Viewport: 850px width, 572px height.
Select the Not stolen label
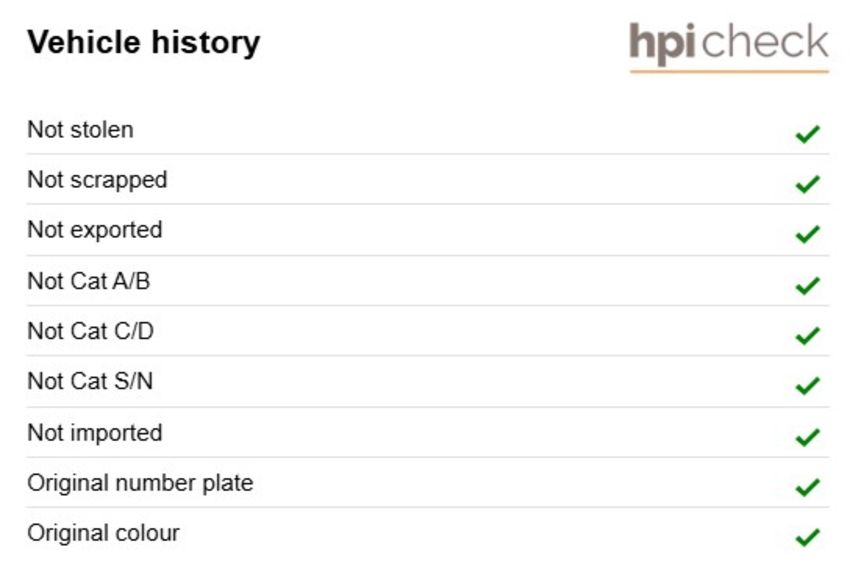click(x=80, y=130)
